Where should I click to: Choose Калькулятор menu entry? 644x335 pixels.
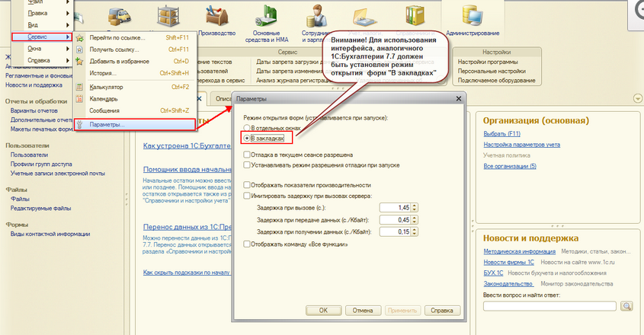pyautogui.click(x=136, y=87)
